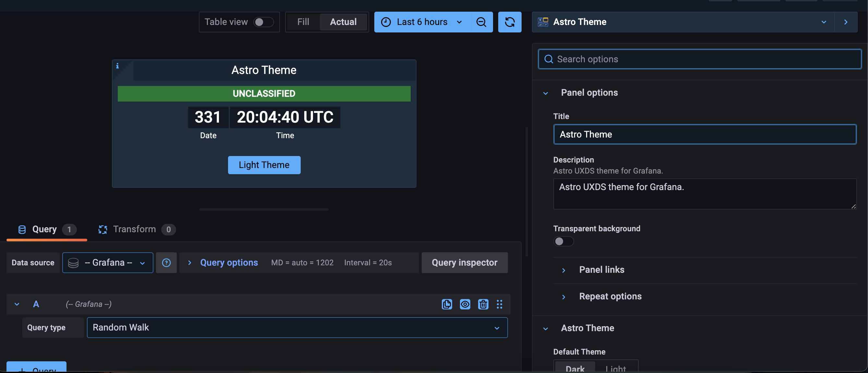This screenshot has width=868, height=373.
Task: Click the Astro Theme visualization plugin icon
Action: [542, 22]
